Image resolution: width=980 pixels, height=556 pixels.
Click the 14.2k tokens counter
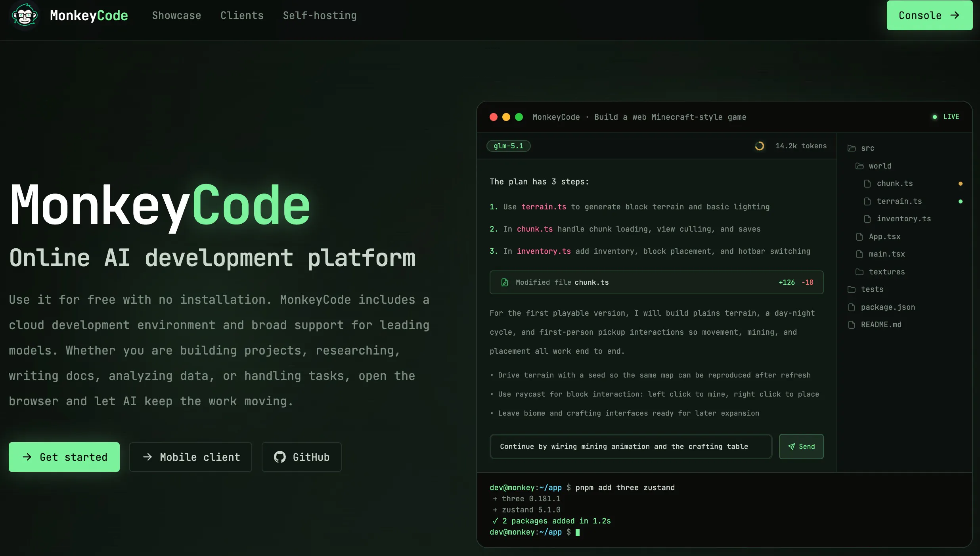click(801, 146)
